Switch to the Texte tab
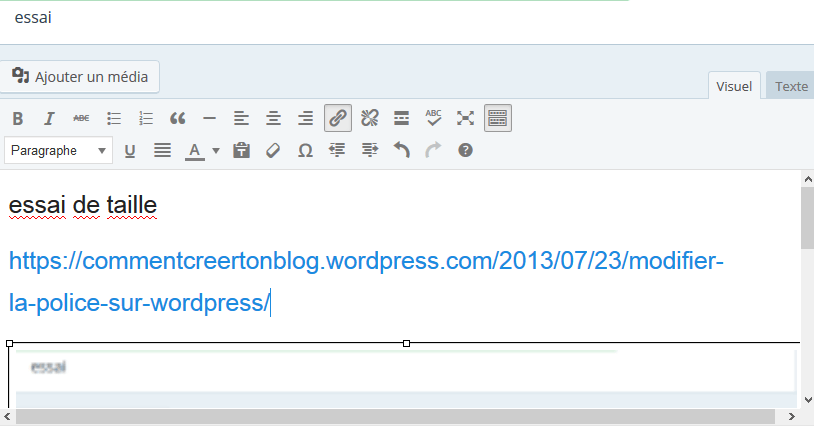Image resolution: width=814 pixels, height=427 pixels. point(791,86)
